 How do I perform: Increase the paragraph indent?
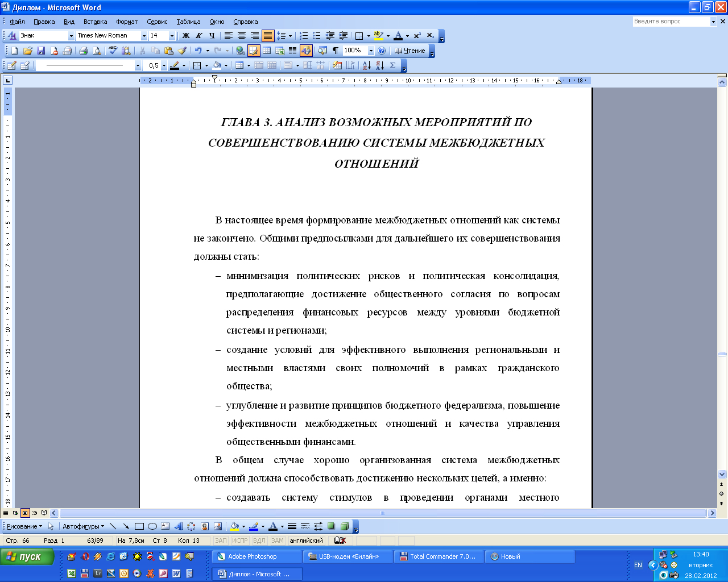pos(343,36)
